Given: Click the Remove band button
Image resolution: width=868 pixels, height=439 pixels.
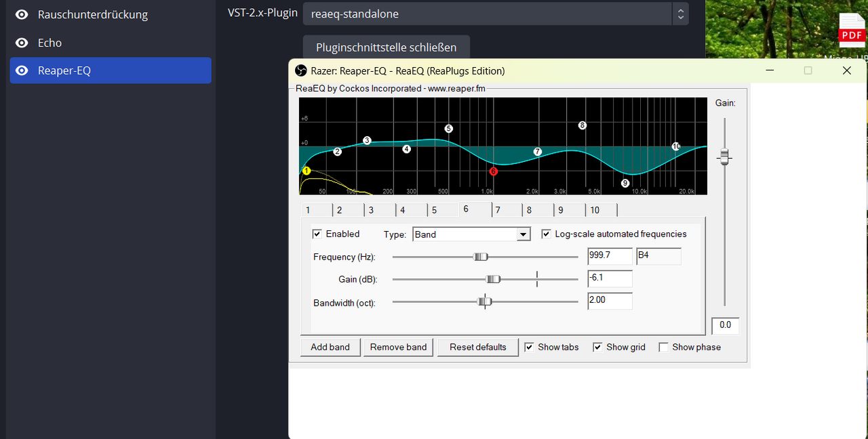Looking at the screenshot, I should tap(399, 347).
